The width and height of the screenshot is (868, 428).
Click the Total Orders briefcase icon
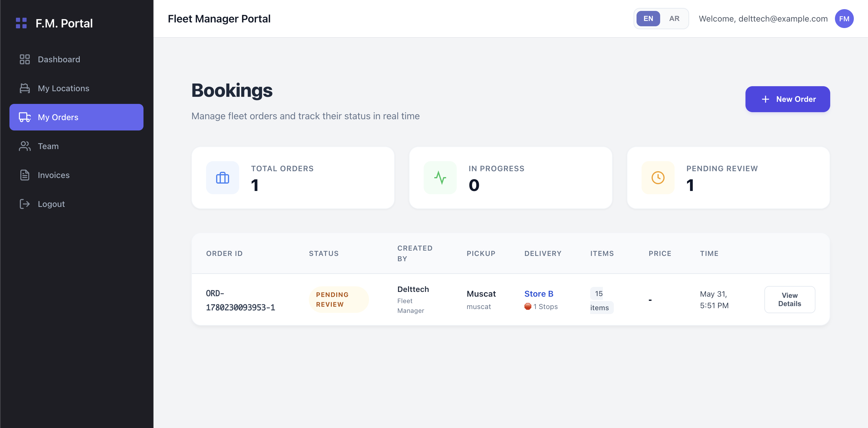[x=222, y=178]
